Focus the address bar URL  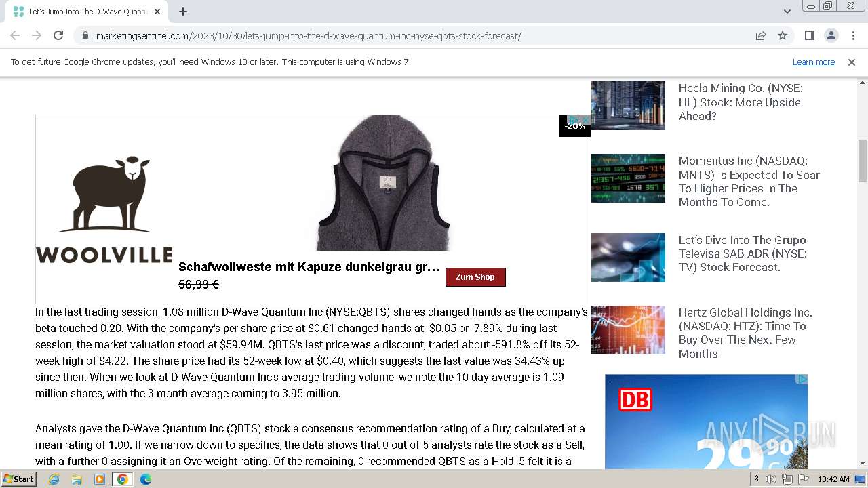[x=309, y=36]
